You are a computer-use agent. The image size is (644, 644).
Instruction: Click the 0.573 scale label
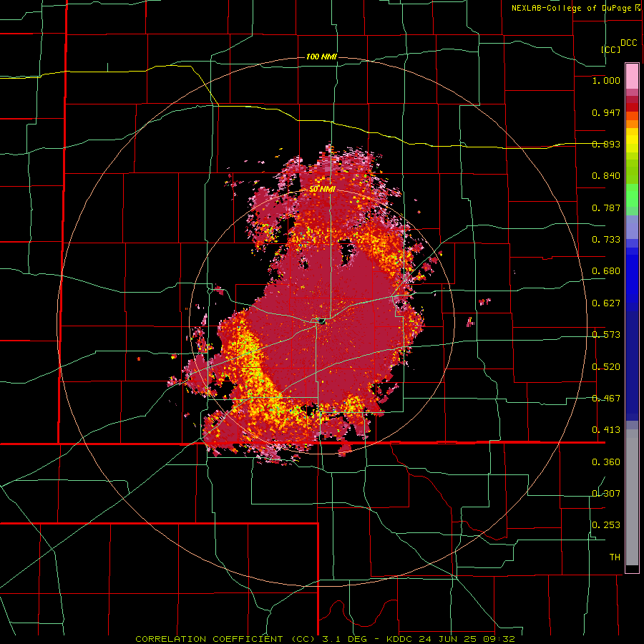(x=606, y=335)
